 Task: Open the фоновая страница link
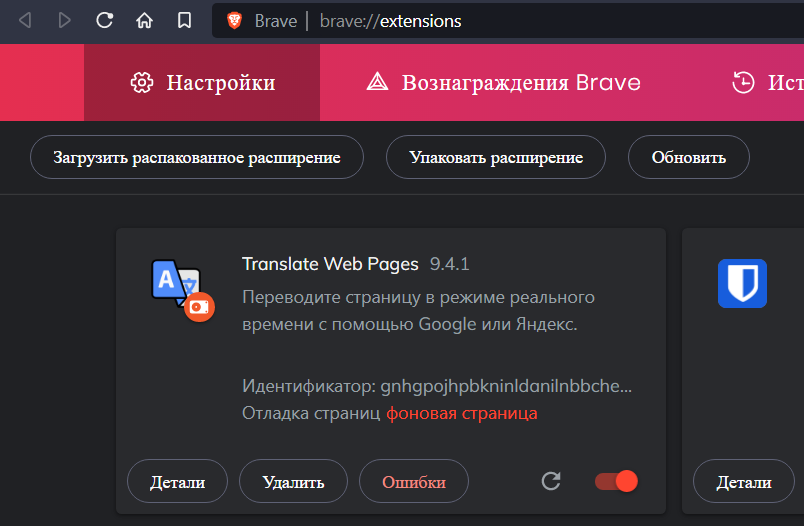(x=462, y=413)
